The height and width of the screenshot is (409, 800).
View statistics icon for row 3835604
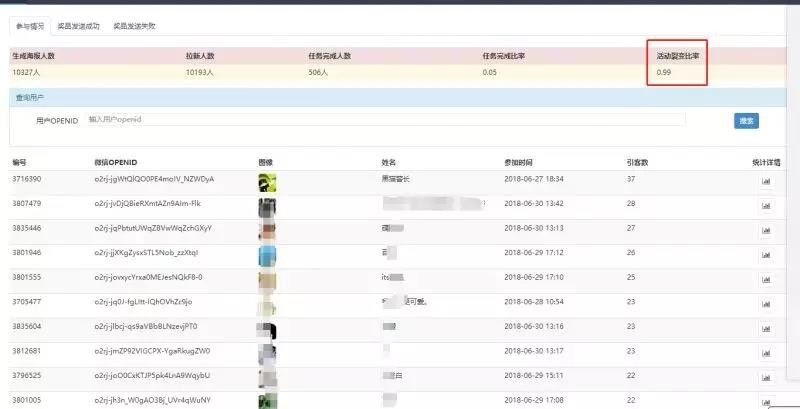[765, 329]
